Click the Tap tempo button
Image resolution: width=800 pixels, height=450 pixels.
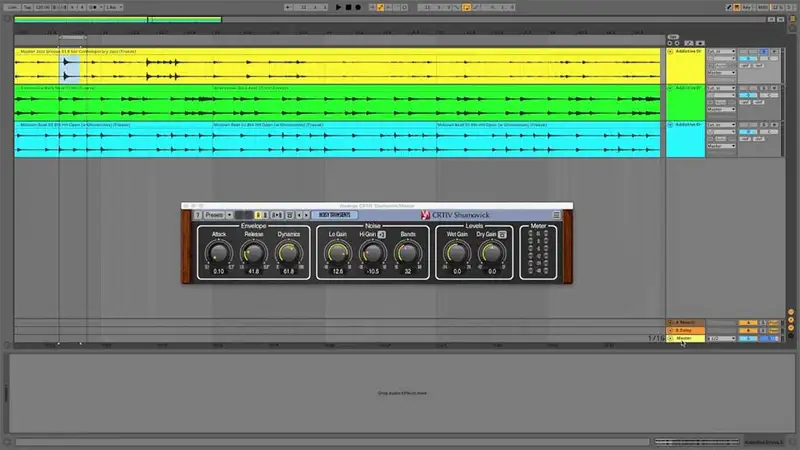27,7
